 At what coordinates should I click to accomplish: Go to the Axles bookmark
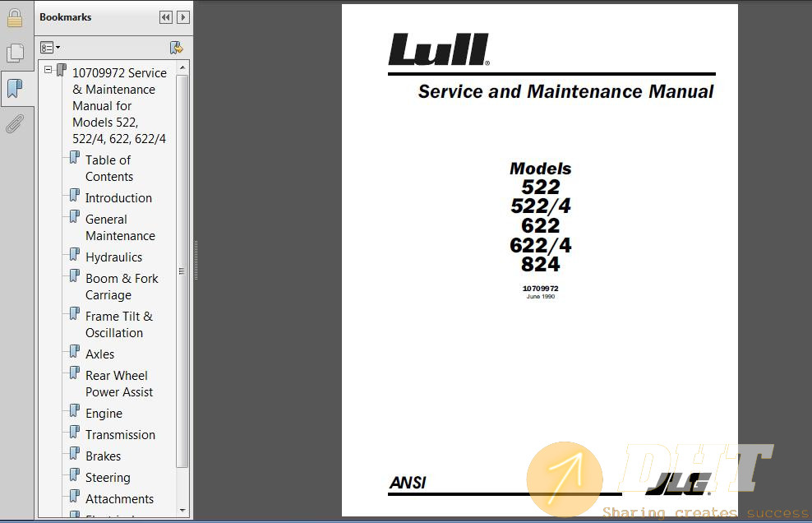100,354
